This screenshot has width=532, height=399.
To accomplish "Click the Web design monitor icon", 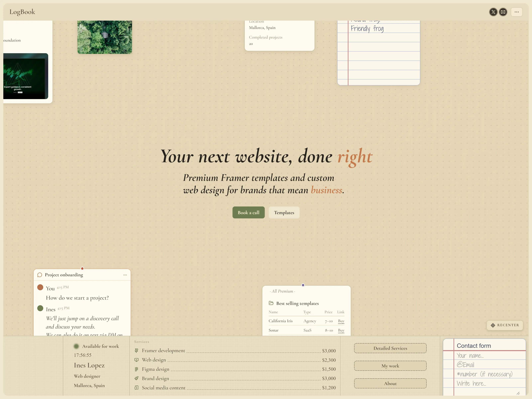I will 136,360.
